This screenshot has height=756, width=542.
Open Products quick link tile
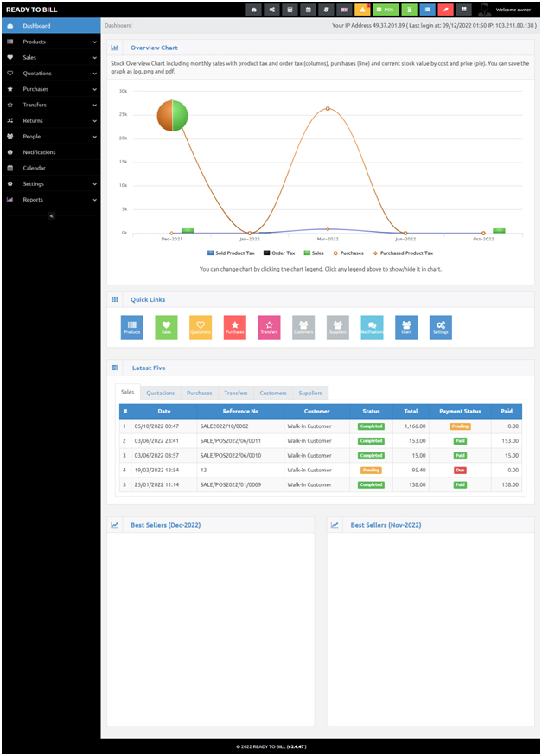pyautogui.click(x=132, y=327)
